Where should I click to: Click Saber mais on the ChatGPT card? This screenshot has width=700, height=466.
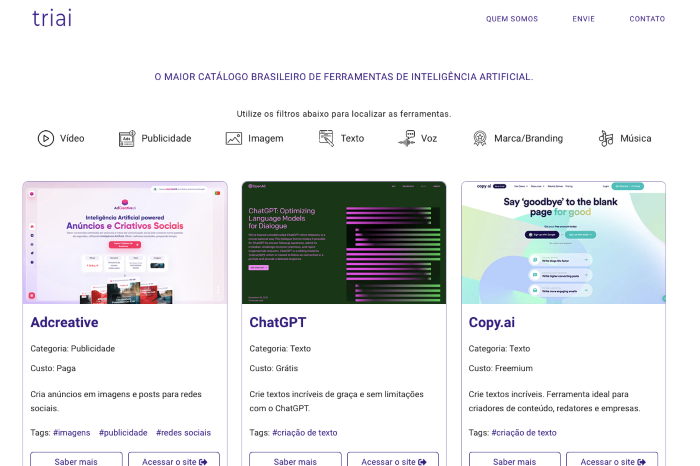point(296,460)
